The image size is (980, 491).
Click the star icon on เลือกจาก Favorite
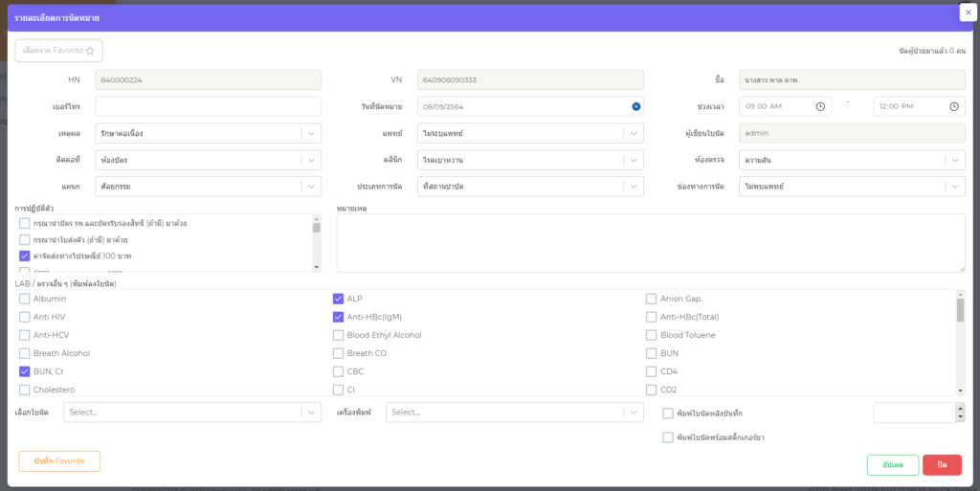point(90,51)
